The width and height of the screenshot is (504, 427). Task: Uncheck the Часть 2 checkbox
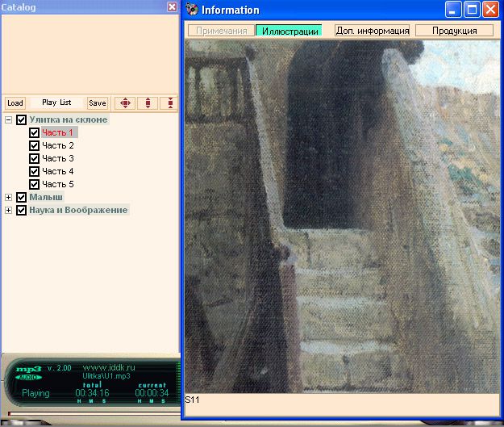click(34, 145)
